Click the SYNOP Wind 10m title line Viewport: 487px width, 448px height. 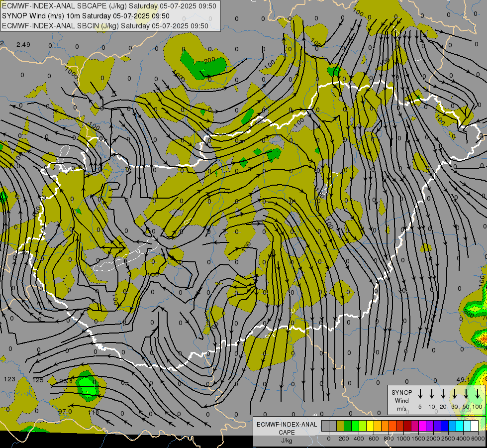click(x=86, y=16)
